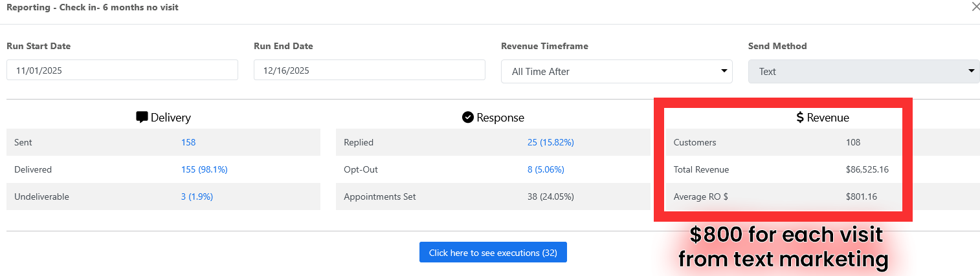Viewport: 980px width, 276px height.
Task: Click the Response checkmark circle icon
Action: [x=468, y=118]
